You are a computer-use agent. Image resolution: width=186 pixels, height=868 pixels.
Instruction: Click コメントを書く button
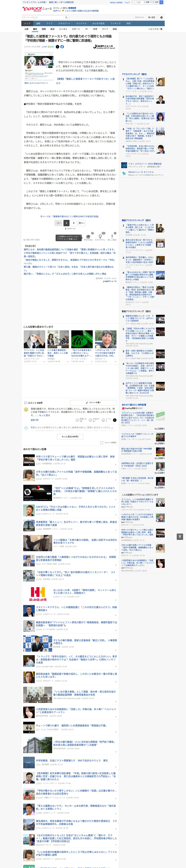(x=93, y=403)
